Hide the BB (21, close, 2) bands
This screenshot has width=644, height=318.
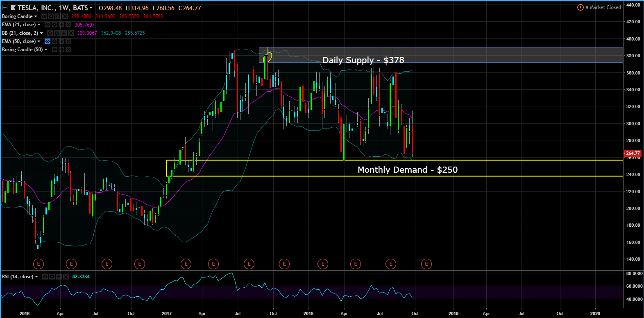click(x=50, y=33)
